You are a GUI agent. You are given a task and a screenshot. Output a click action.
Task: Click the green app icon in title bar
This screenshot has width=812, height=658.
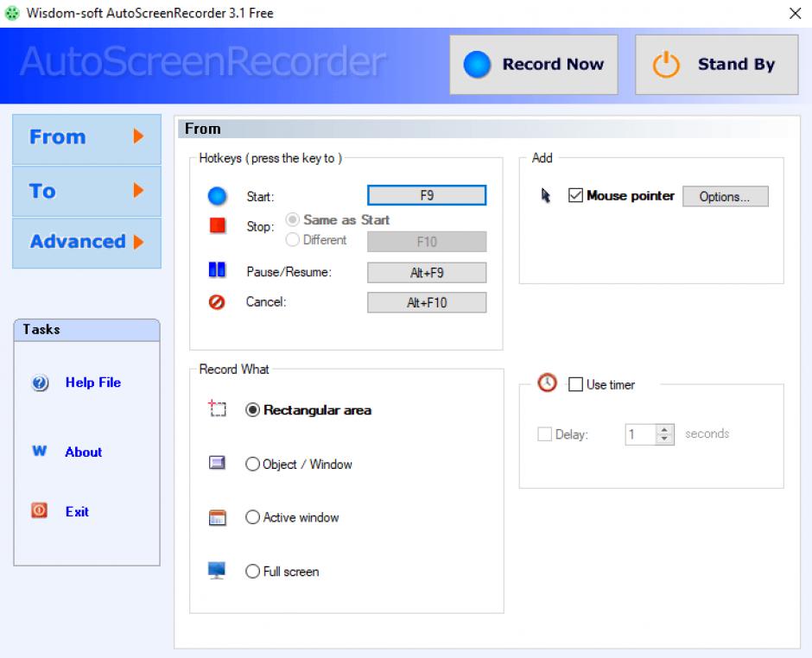(12, 13)
